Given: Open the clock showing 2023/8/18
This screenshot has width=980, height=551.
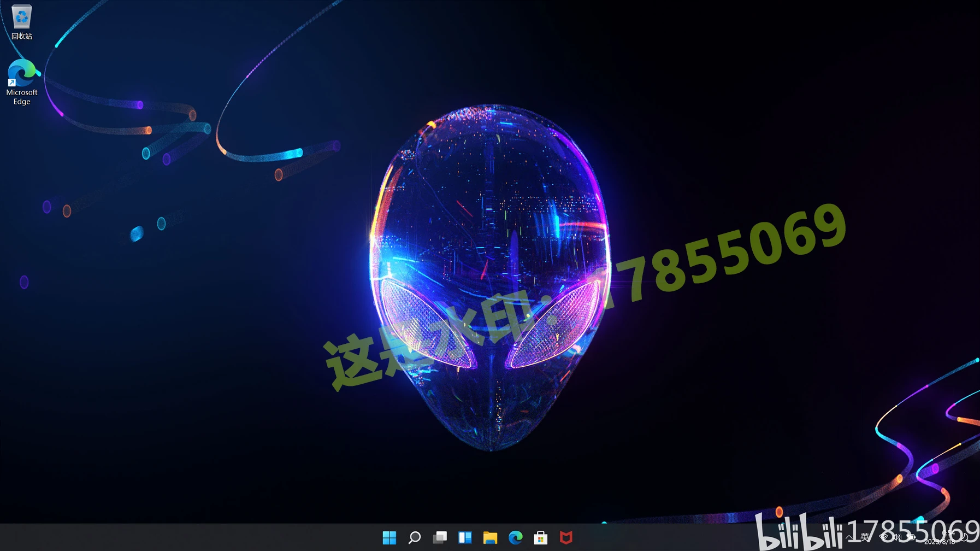Looking at the screenshot, I should coord(940,537).
